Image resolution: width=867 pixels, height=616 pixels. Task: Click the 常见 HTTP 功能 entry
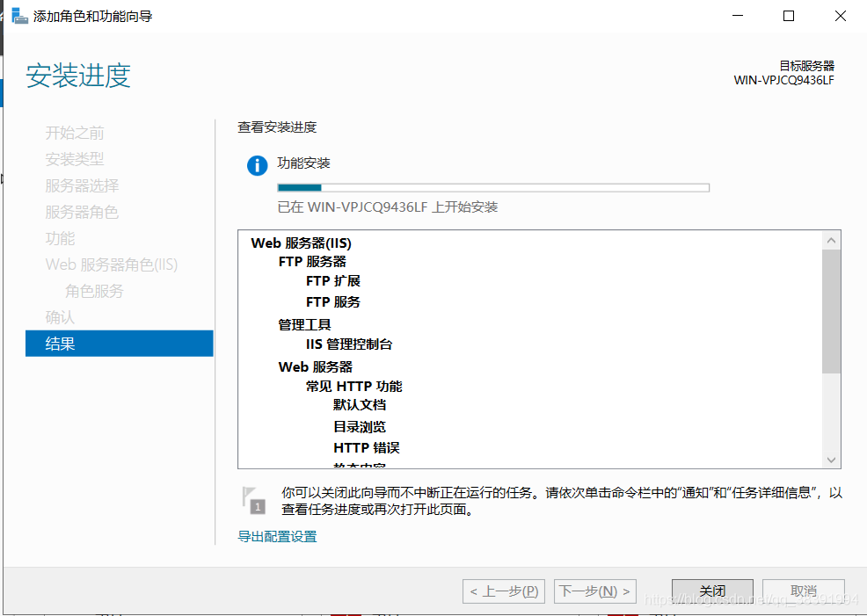[x=353, y=386]
